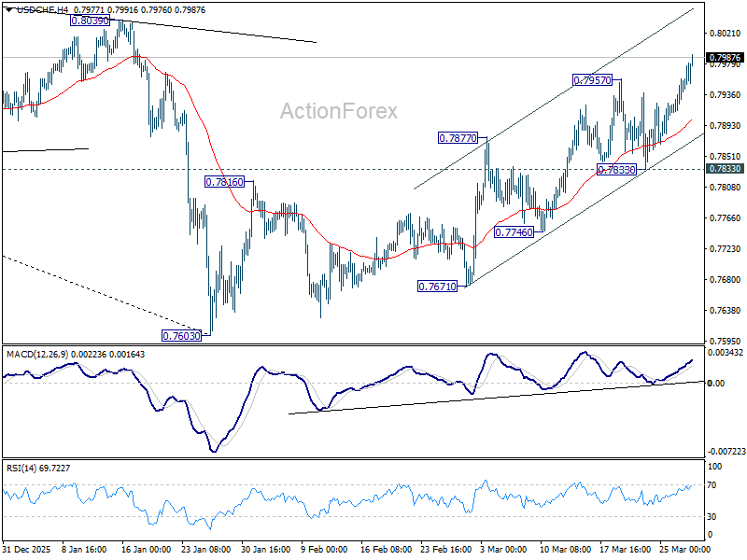747x560 pixels.
Task: Click the 0.77230 price axis value
Action: (726, 248)
